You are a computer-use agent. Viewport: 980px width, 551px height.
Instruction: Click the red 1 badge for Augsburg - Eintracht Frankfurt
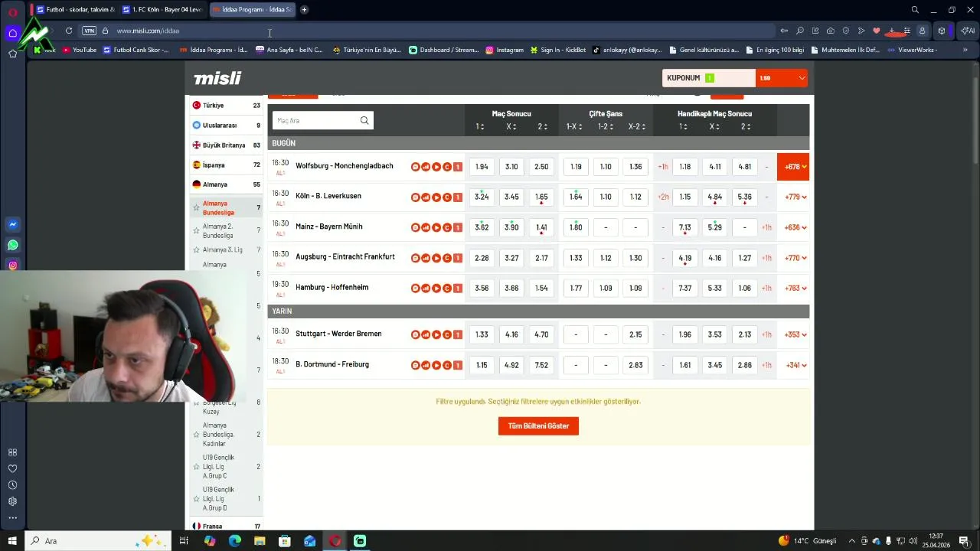click(458, 258)
